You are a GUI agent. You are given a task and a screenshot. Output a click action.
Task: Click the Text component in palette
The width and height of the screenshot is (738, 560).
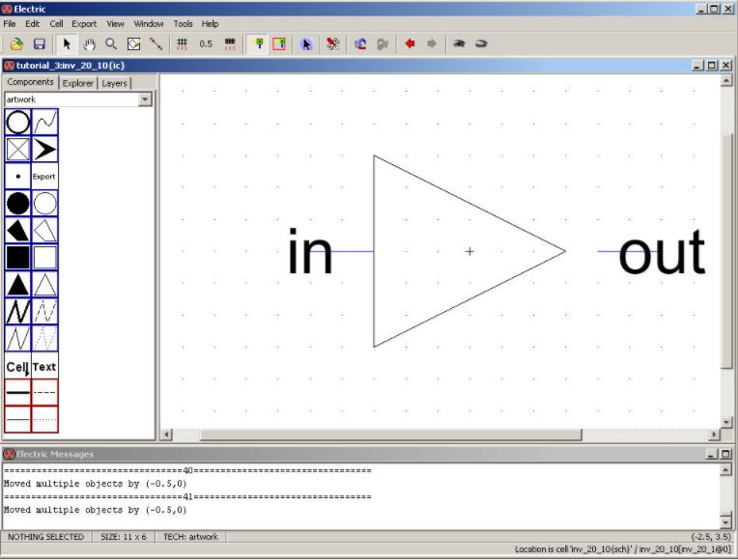pyautogui.click(x=44, y=366)
